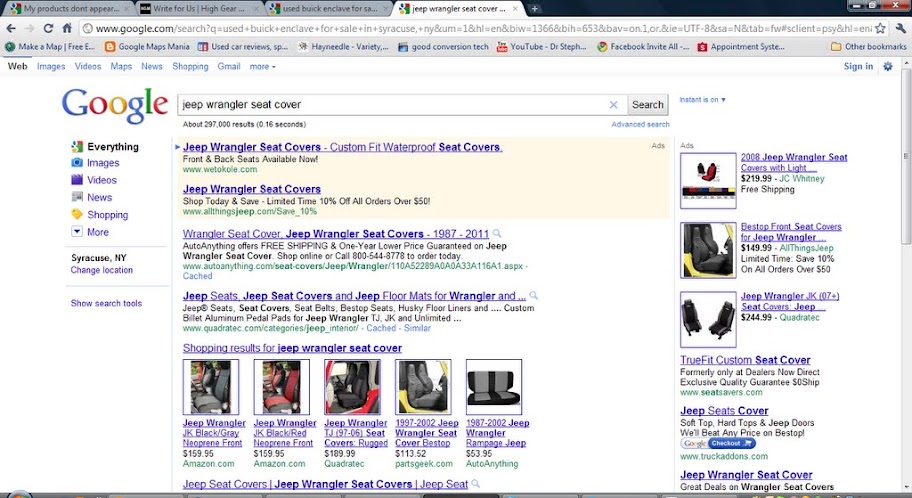Open 1987-2002 Rampage Jeep seat thumbnail
912x498 pixels.
click(x=494, y=387)
